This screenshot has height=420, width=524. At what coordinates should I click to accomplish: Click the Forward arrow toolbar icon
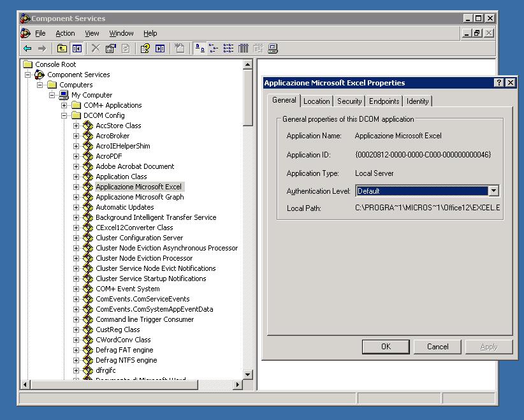point(42,49)
